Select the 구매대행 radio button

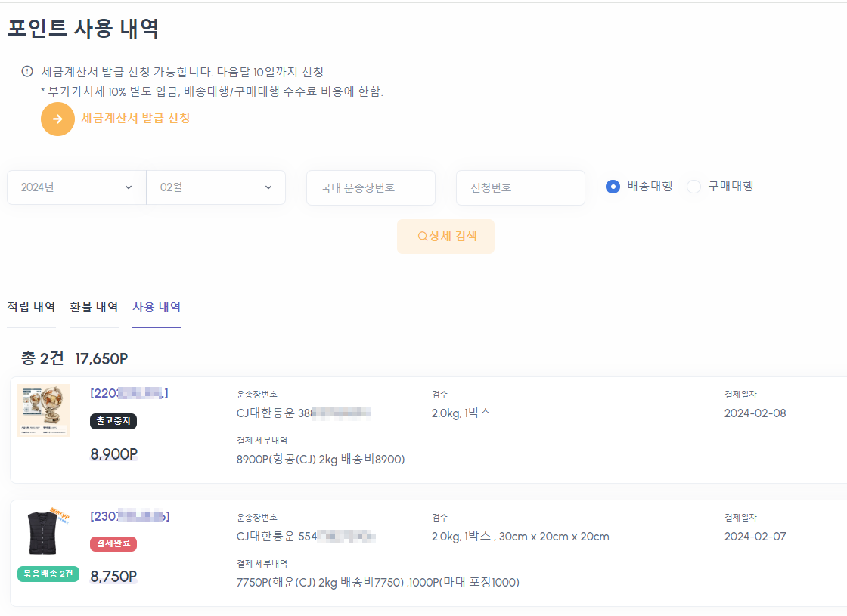pyautogui.click(x=693, y=187)
